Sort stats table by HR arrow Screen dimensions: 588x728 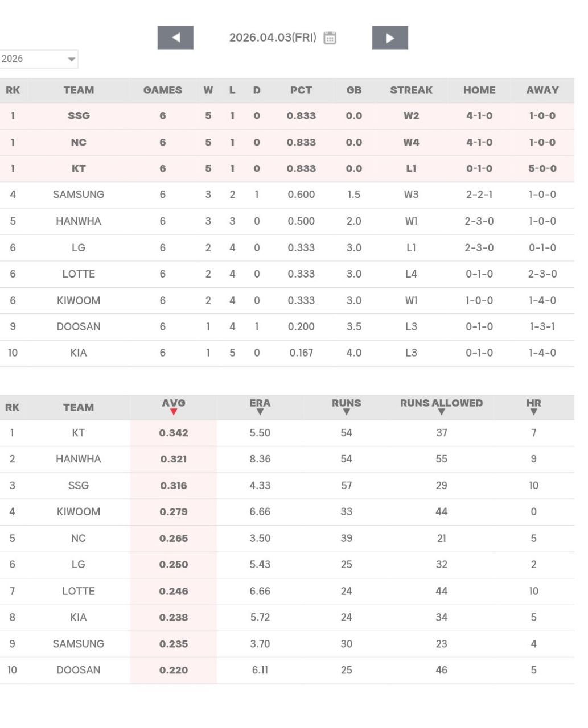click(533, 412)
